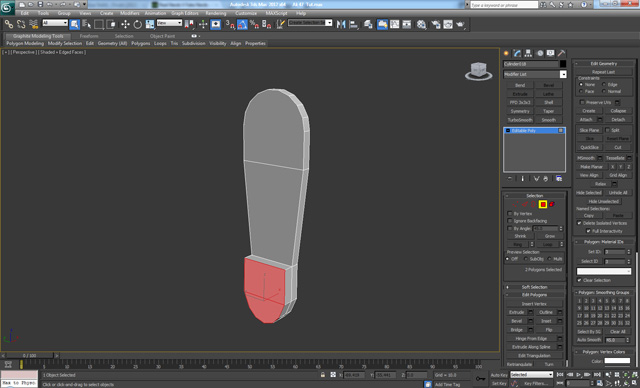
Task: Toggle the Angle Snap icon
Action: point(242,24)
